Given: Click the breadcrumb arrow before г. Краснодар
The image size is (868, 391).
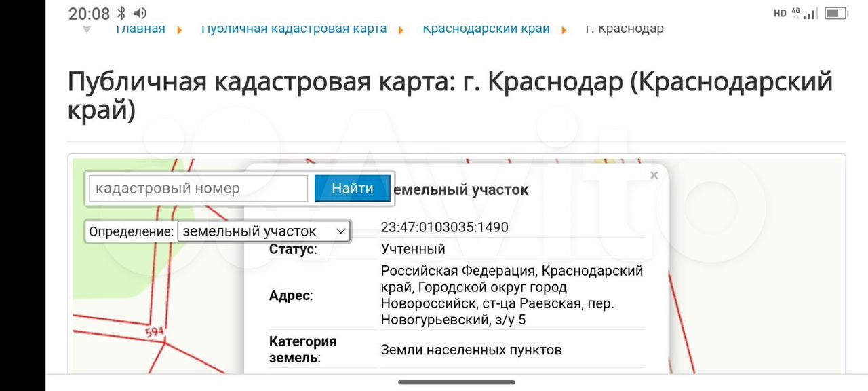Looking at the screenshot, I should 564,30.
